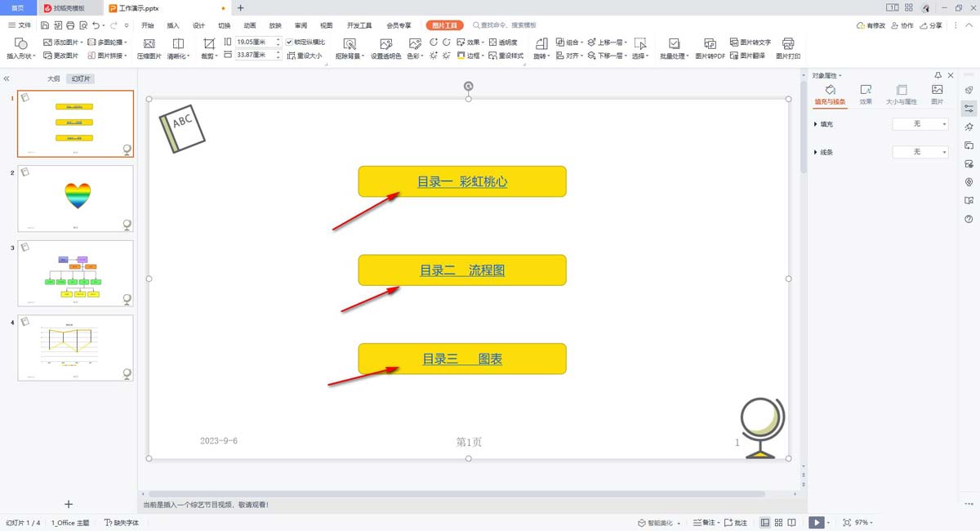The width and height of the screenshot is (980, 531).
Task: Click Reset Size (重设大小)
Action: (304, 56)
